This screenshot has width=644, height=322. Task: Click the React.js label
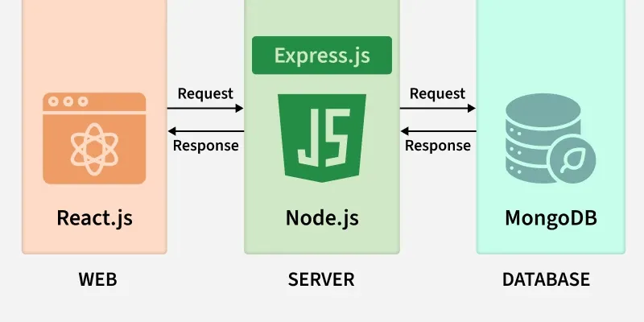coord(94,218)
